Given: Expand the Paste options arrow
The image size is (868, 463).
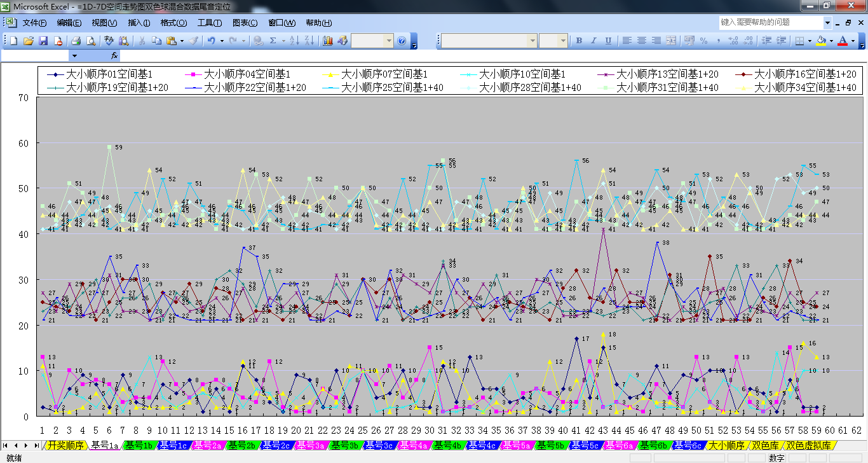Looking at the screenshot, I should click(182, 41).
